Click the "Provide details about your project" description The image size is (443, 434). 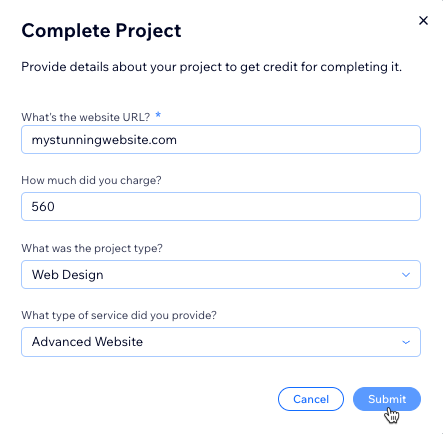pos(212,67)
